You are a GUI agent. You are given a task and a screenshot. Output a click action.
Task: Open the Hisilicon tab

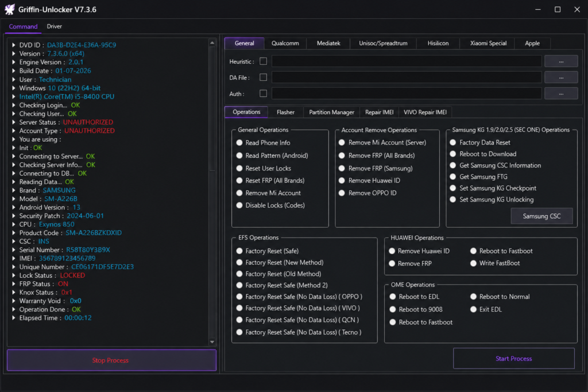click(438, 43)
